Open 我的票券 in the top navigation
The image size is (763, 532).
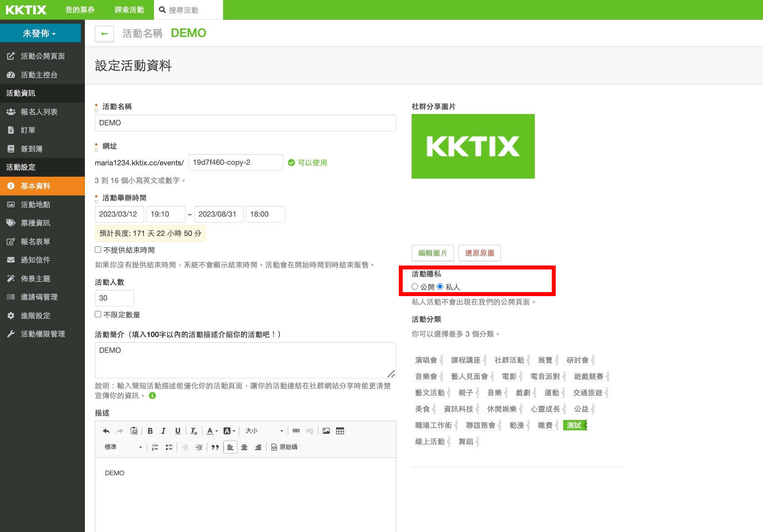pyautogui.click(x=80, y=10)
